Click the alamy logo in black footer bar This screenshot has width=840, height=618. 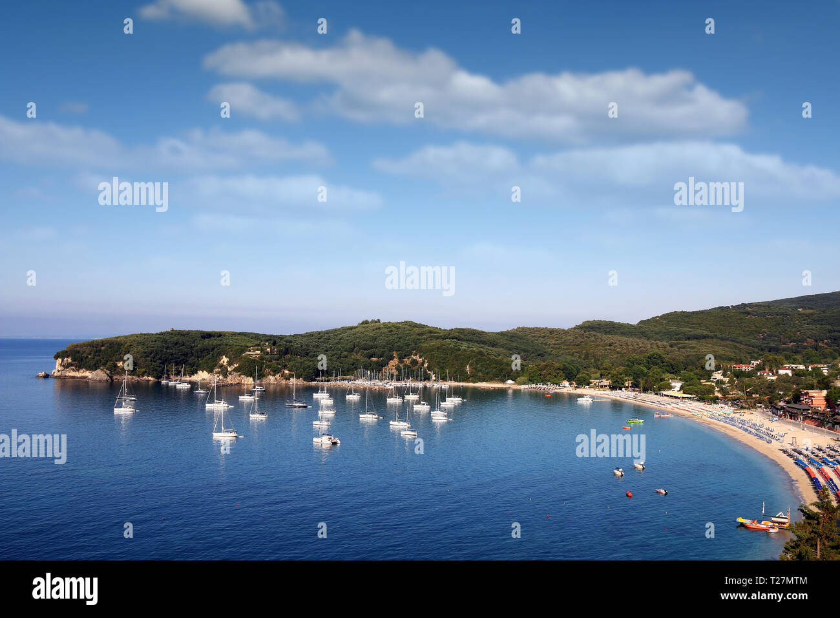click(x=65, y=590)
